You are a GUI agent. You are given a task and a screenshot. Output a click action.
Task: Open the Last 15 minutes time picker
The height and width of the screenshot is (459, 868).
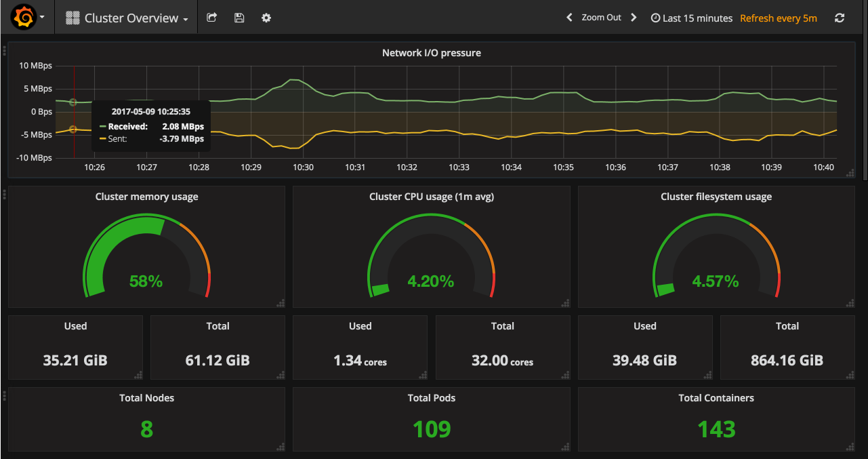(x=691, y=18)
